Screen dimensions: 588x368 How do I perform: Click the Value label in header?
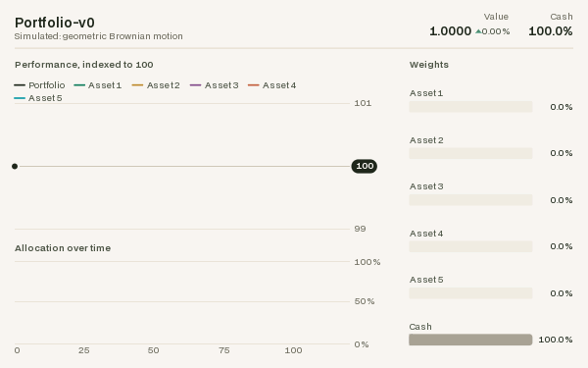[496, 17]
